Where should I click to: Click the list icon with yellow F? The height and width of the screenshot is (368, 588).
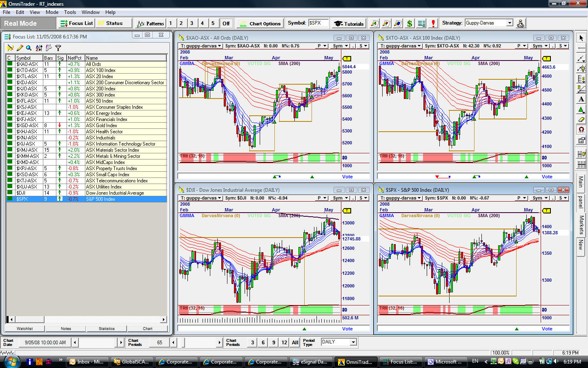[581, 154]
